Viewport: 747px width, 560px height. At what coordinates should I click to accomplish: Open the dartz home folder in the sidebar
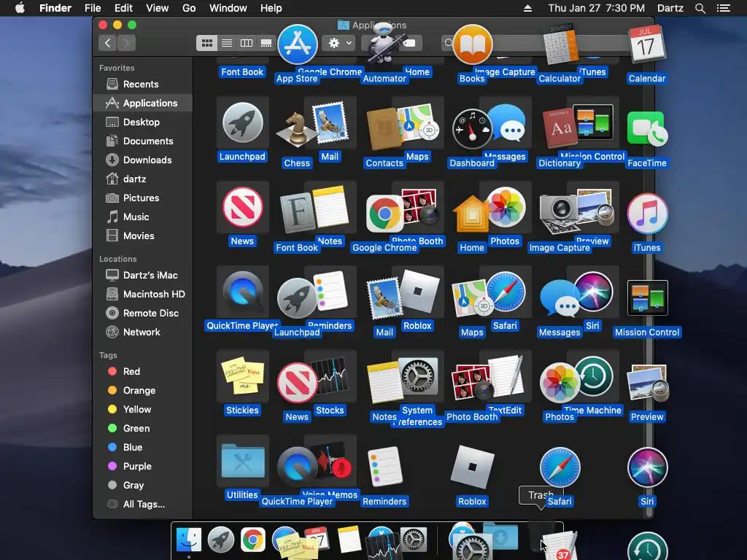click(x=143, y=179)
